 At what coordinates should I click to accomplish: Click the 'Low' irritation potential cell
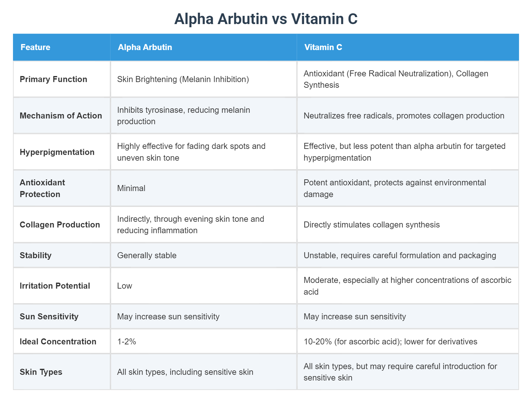coord(124,286)
